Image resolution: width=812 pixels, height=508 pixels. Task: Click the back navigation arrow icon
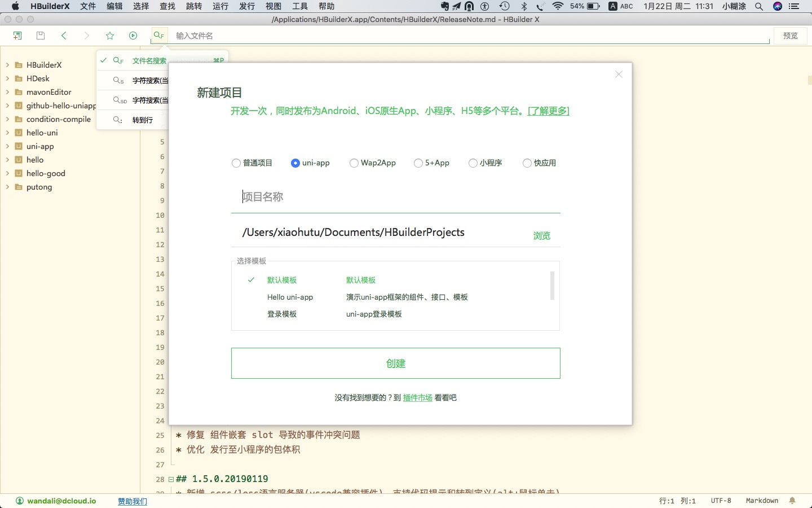64,36
